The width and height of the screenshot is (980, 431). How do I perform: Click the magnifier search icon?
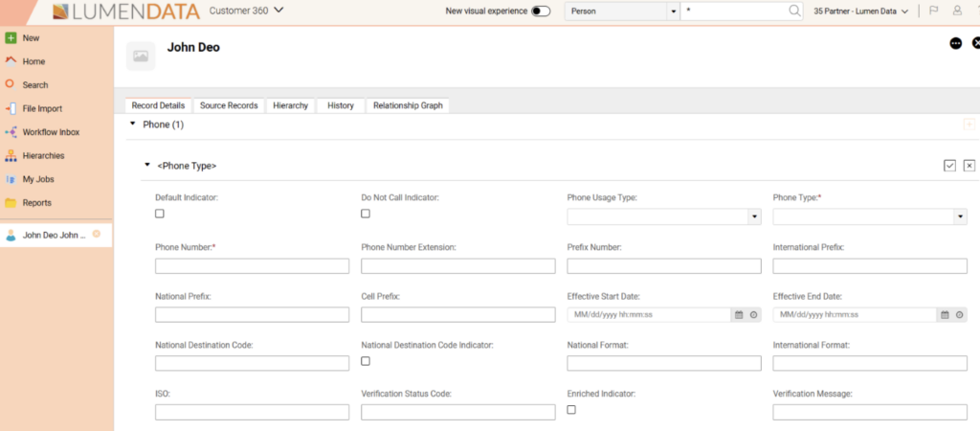tap(794, 11)
